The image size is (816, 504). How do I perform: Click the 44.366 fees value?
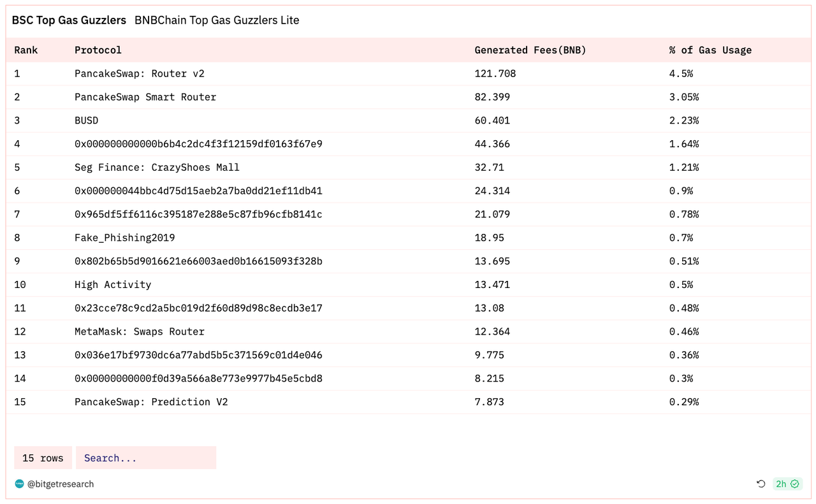(492, 144)
